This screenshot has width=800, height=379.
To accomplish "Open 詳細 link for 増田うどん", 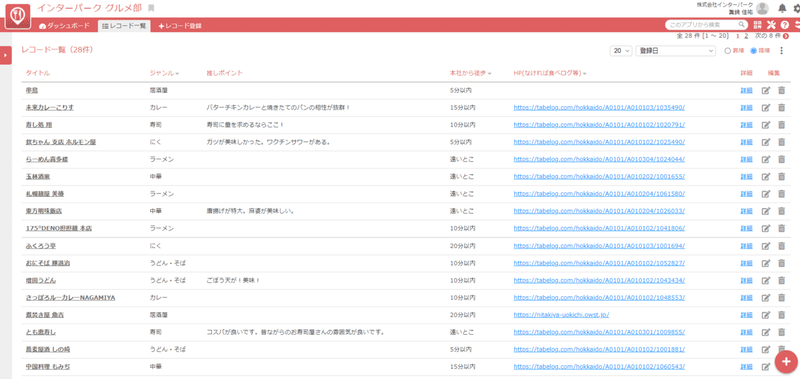I will [746, 280].
